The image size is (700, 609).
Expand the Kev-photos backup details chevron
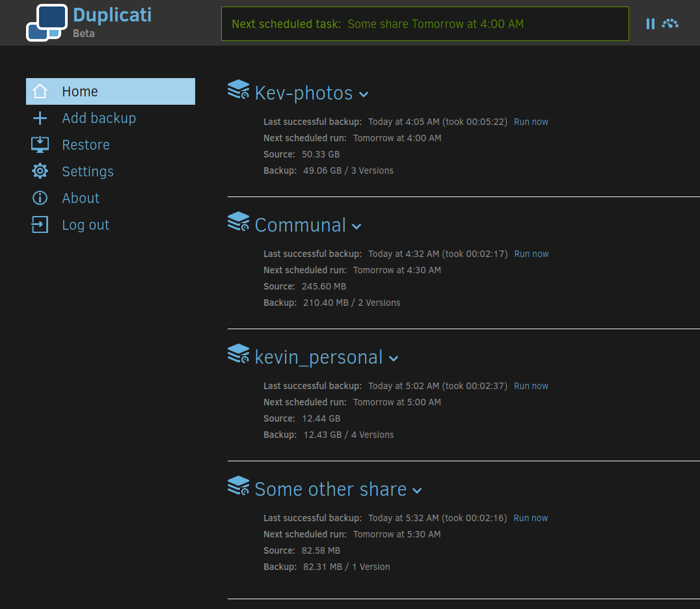364,94
